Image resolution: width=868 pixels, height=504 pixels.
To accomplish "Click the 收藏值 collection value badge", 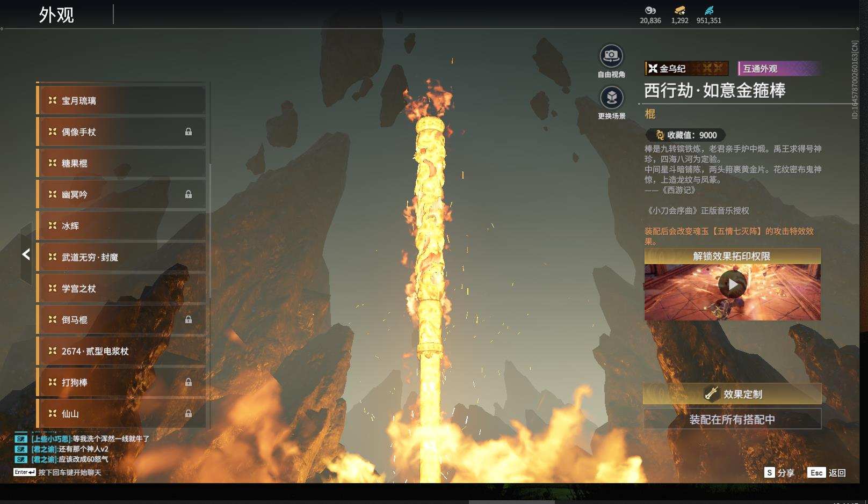I will [x=685, y=135].
